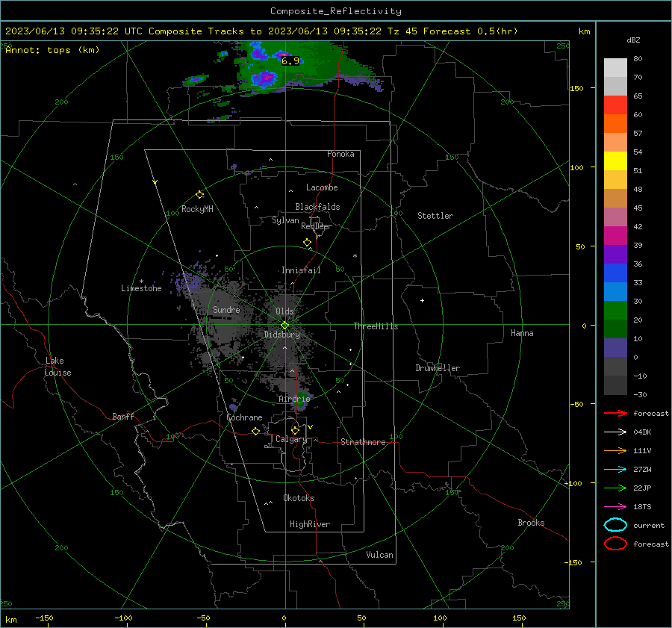Viewport: 672px width, 628px height.
Task: Click the dBZ legend heading
Action: [x=633, y=40]
